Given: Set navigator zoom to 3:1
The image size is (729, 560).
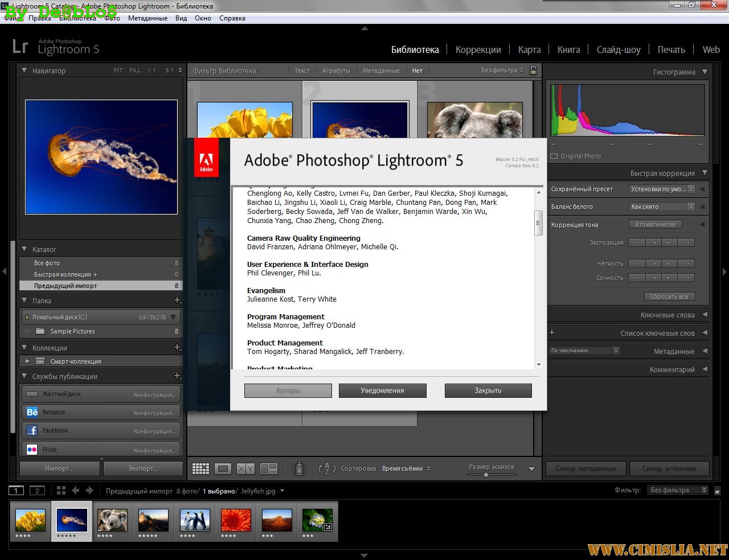Looking at the screenshot, I should [169, 71].
